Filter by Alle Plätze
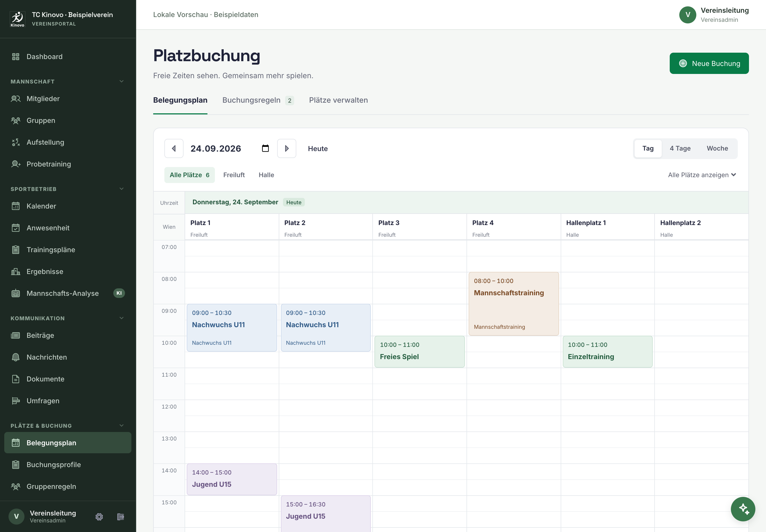766x532 pixels. 189,175
